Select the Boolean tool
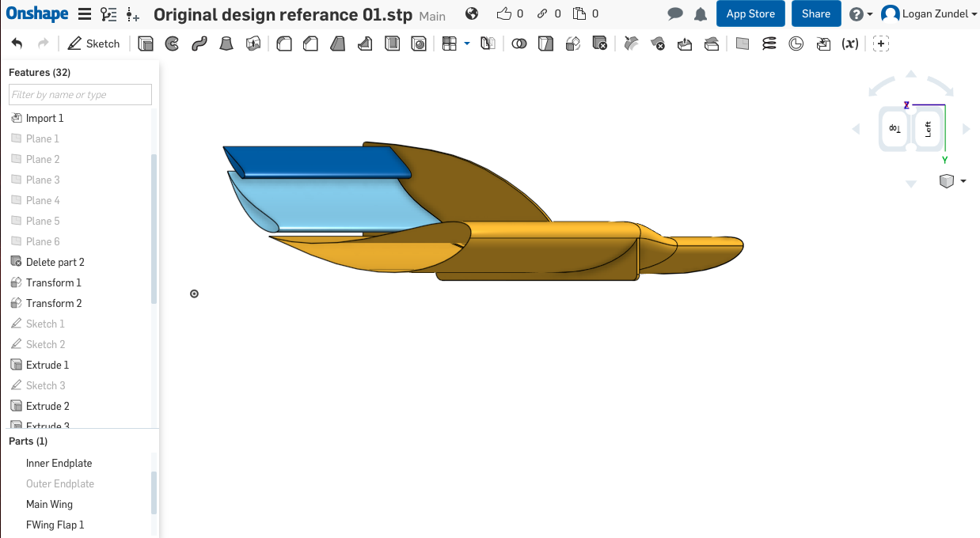Screen dimensions: 980x538 coord(518,44)
